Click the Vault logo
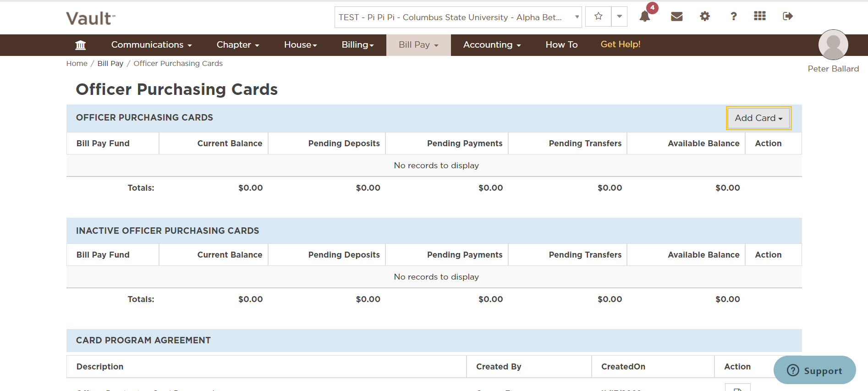 (91, 18)
